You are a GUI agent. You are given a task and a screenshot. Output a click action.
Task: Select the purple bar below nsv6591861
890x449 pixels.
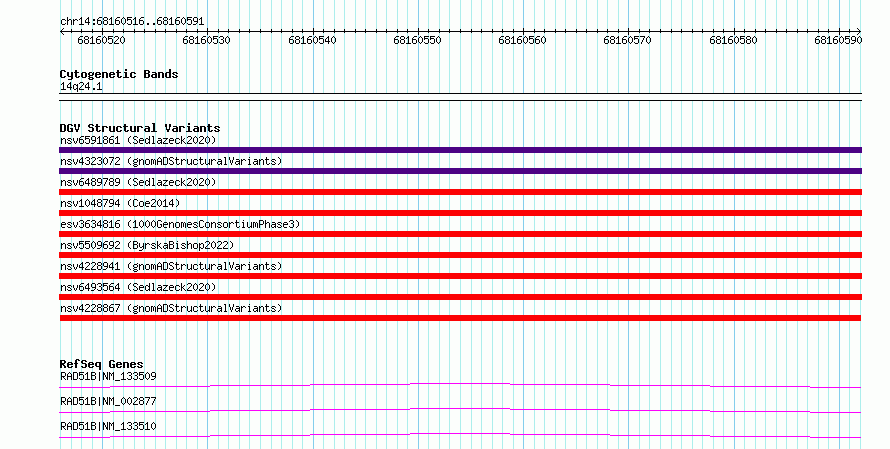(460, 150)
